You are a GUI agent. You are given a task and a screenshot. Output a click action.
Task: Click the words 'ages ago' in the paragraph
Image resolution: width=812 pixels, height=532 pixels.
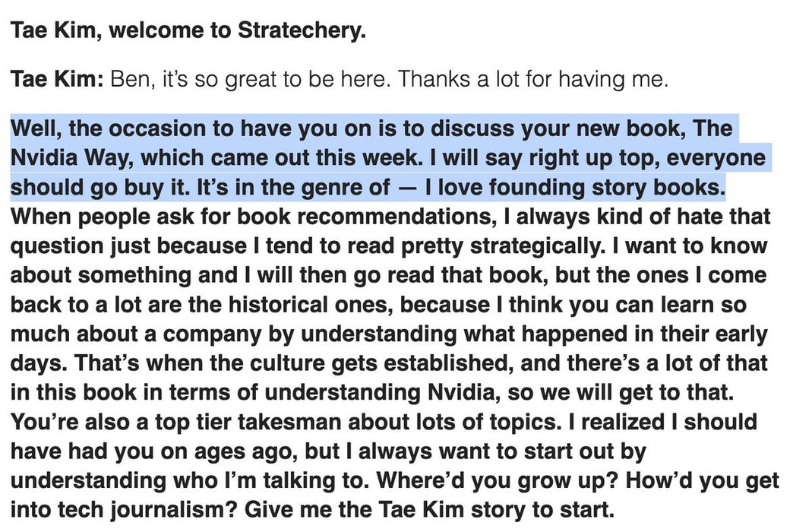pos(245,451)
